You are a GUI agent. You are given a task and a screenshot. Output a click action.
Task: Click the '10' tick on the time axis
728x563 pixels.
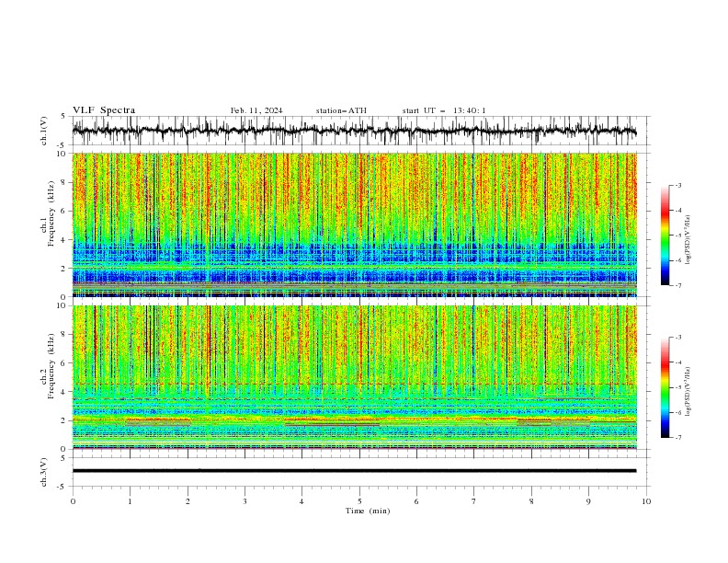[x=646, y=501]
